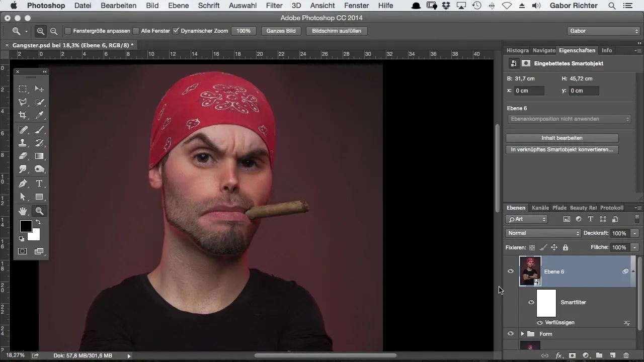Click the trash icon to delete layer

626,355
